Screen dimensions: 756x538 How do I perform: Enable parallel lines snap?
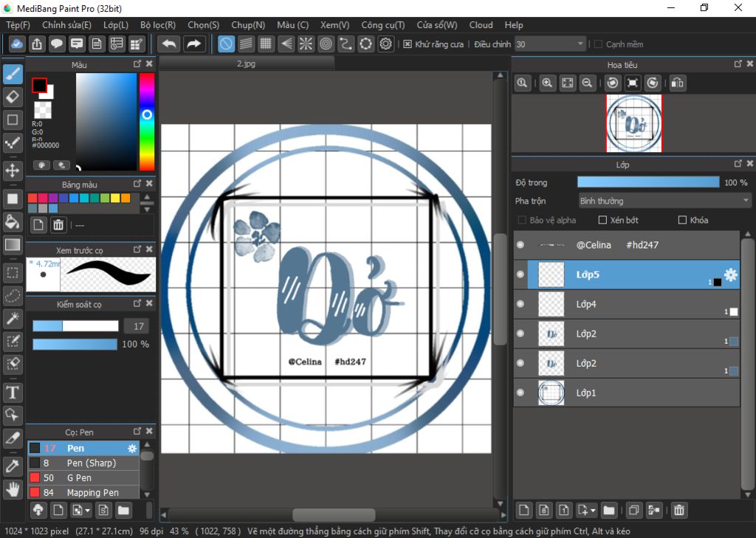tap(246, 44)
